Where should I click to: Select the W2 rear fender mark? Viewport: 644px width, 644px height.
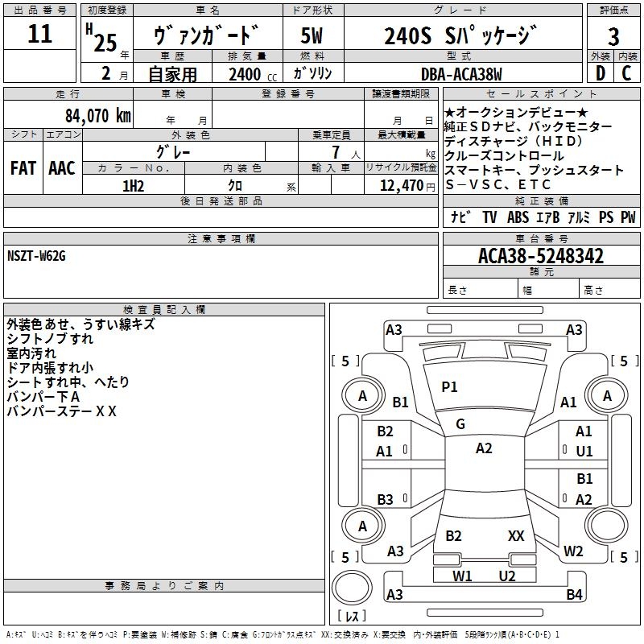573,551
